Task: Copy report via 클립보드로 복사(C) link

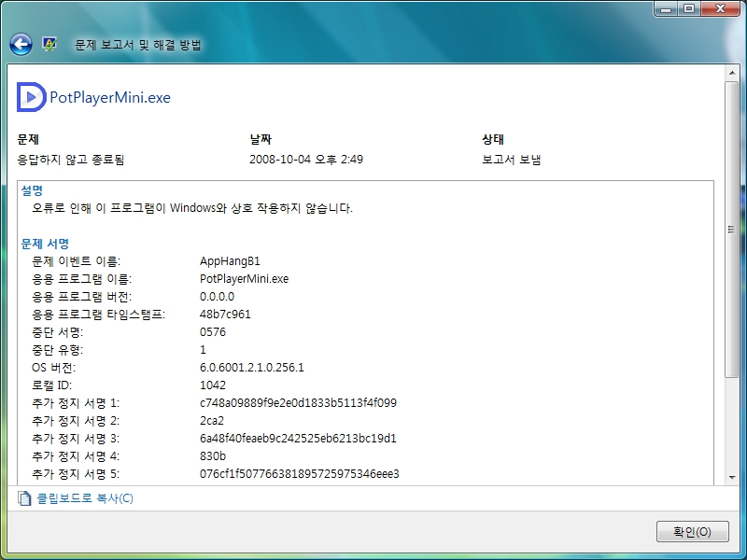Action: (x=85, y=498)
